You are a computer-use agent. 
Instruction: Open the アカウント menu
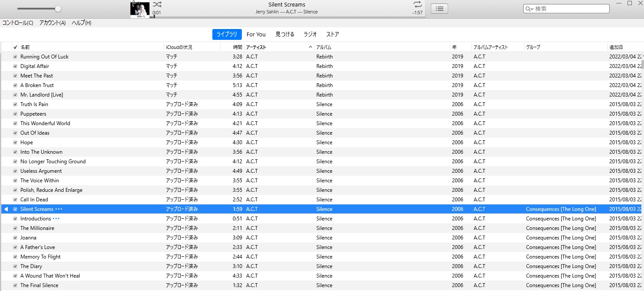(x=52, y=23)
